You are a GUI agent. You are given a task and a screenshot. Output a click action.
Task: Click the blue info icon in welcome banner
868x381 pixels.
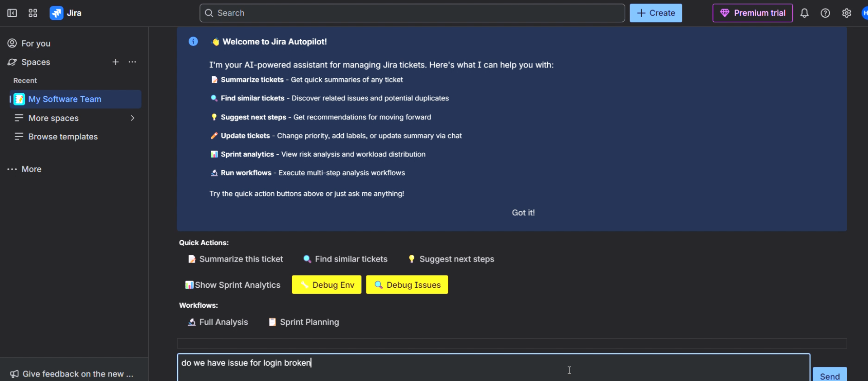coord(193,42)
